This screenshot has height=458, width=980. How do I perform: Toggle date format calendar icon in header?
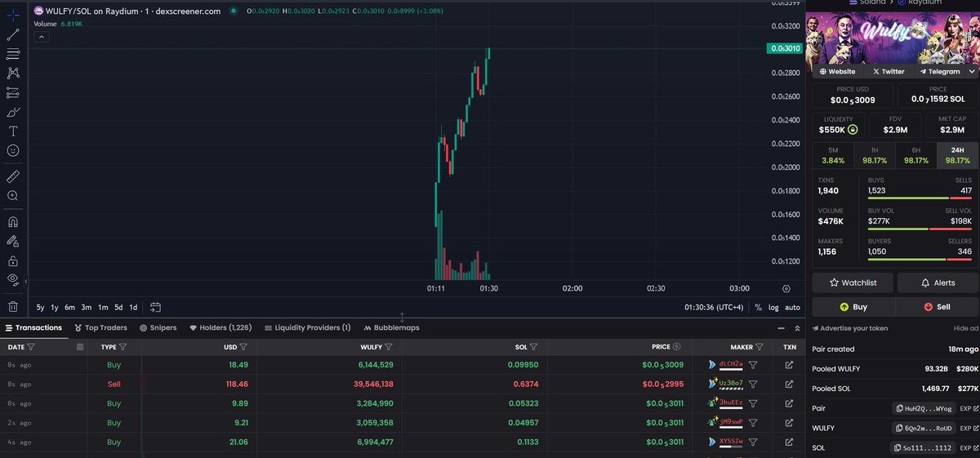click(x=79, y=347)
